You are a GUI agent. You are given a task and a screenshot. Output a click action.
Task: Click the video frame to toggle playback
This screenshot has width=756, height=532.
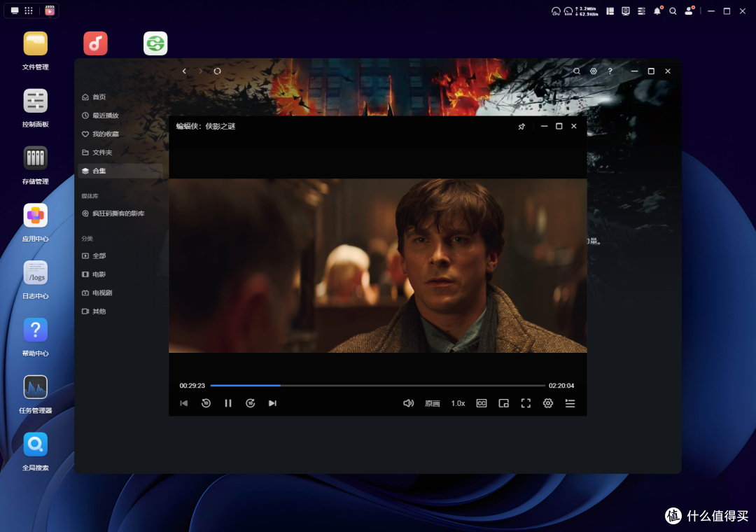pyautogui.click(x=377, y=265)
